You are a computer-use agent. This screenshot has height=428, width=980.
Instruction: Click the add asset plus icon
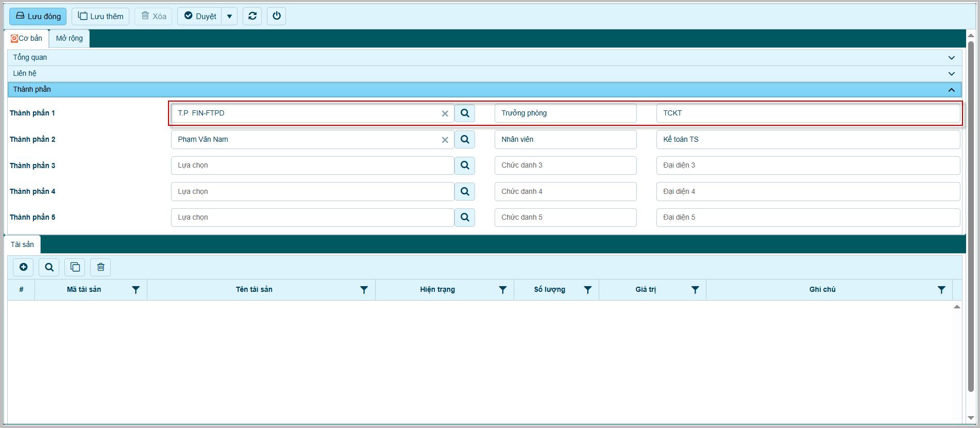click(23, 267)
